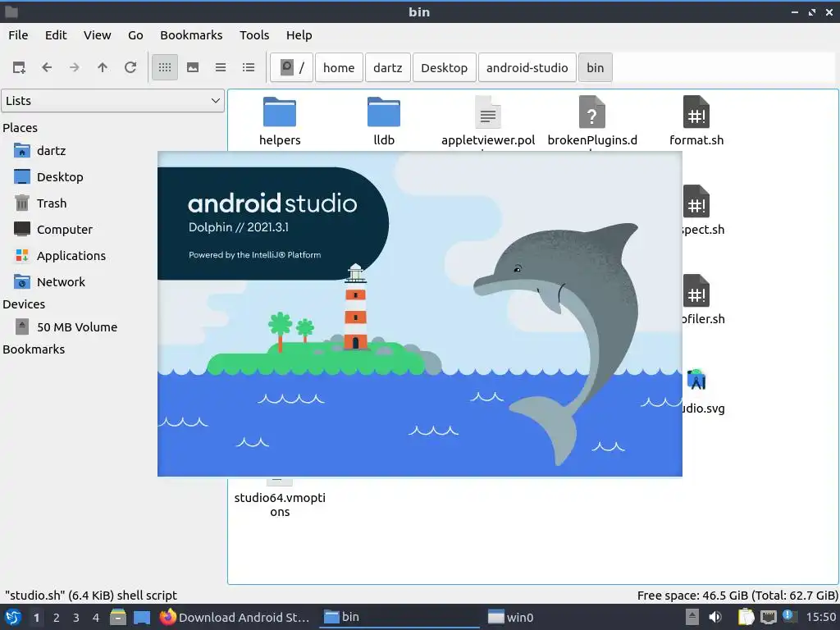Viewport: 840px width, 630px height.
Task: Switch to compact list view mode
Action: point(221,67)
